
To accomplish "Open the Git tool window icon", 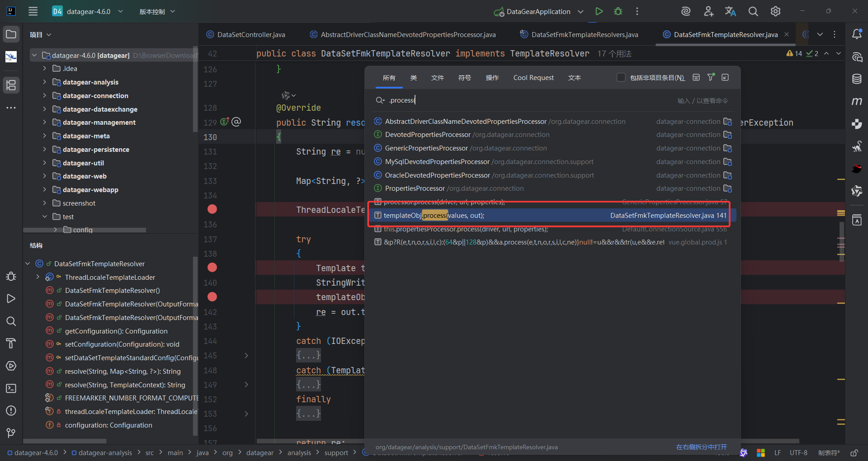I will coord(11,433).
